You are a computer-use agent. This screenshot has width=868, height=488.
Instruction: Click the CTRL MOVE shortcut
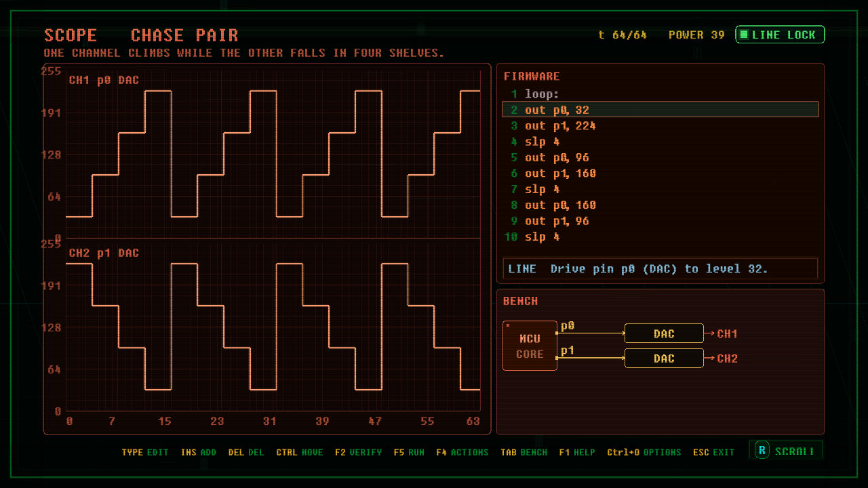pos(300,452)
